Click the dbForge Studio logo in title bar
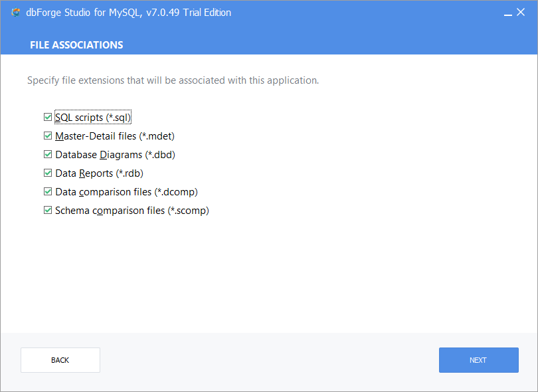Viewport: 538px width, 392px height. click(x=16, y=13)
